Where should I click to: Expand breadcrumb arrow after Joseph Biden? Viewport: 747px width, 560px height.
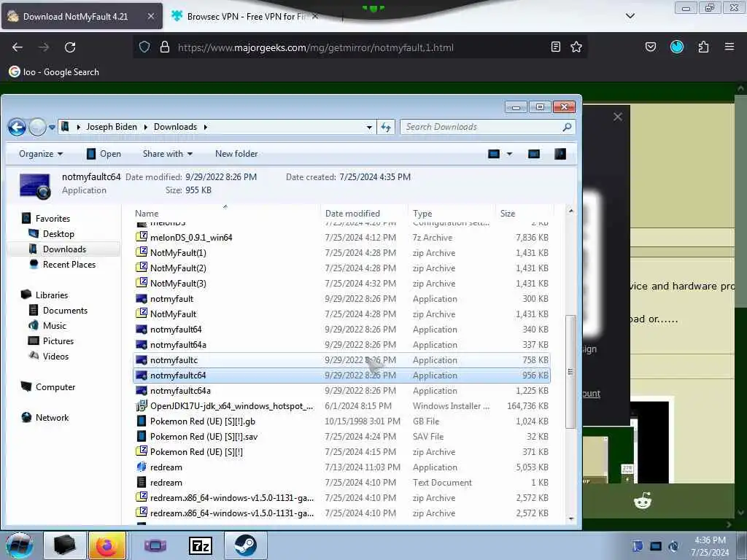click(x=145, y=127)
